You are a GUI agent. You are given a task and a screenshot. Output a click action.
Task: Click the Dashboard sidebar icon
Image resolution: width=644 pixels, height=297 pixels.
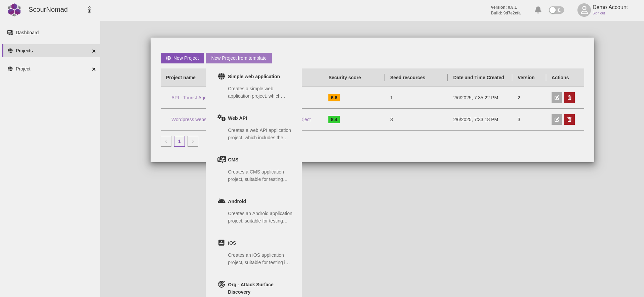click(x=10, y=33)
